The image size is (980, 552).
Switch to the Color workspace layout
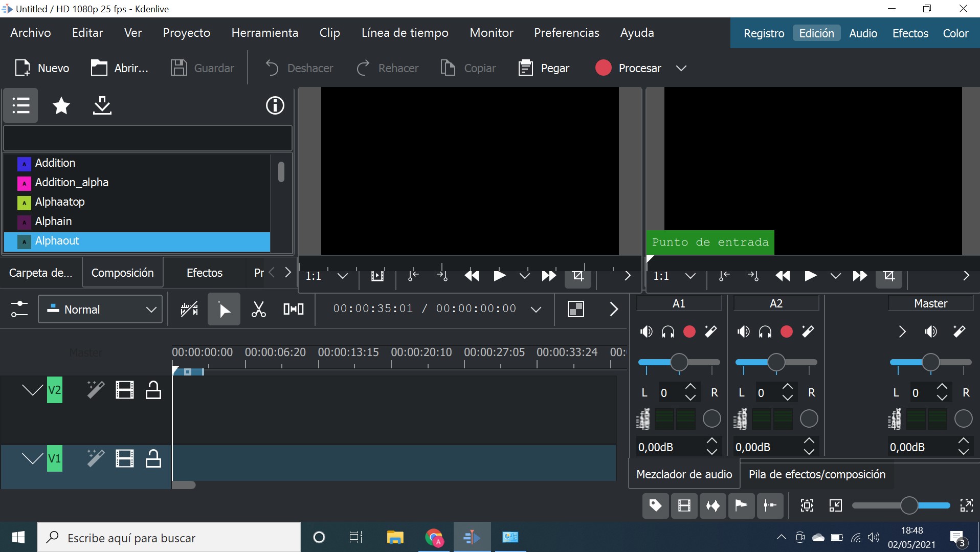[955, 33]
